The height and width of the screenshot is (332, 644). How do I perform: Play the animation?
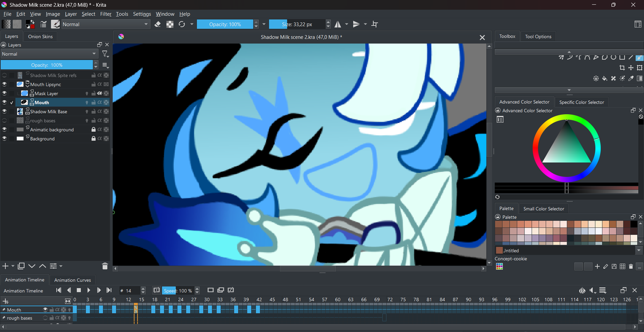click(x=89, y=290)
